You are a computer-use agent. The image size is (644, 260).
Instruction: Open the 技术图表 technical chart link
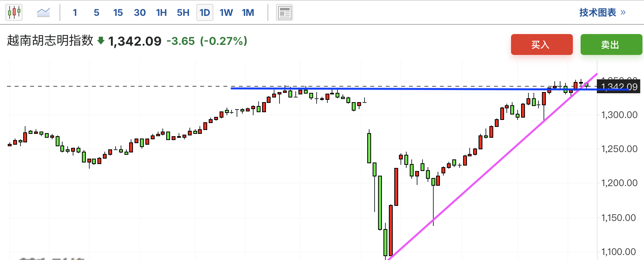(x=598, y=12)
